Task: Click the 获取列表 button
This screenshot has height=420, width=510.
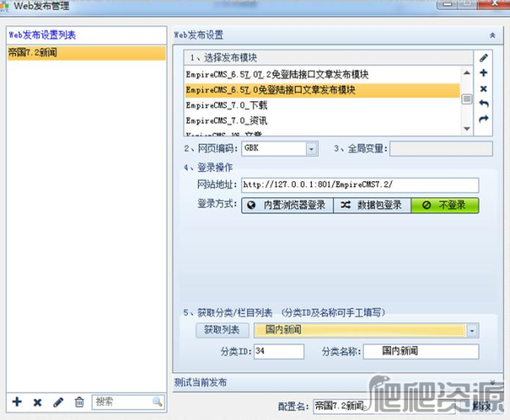Action: tap(222, 330)
